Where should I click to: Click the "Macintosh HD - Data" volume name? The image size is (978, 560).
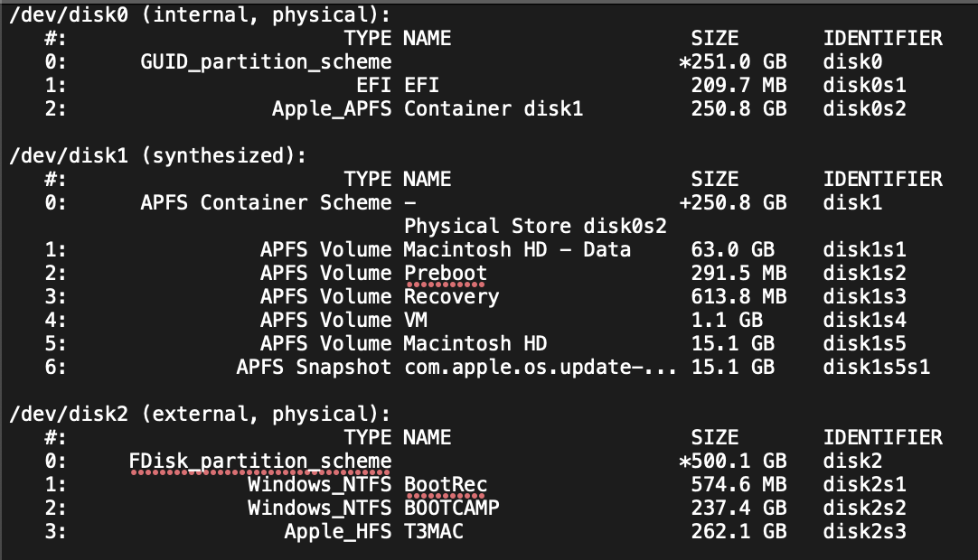pyautogui.click(x=517, y=249)
